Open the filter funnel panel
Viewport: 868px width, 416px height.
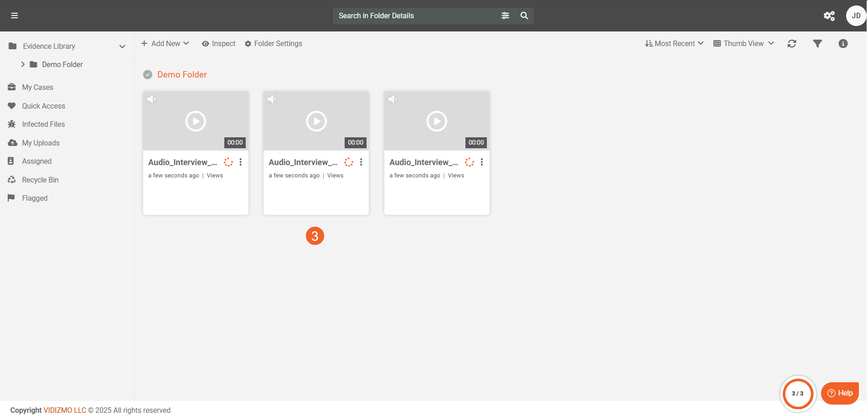click(817, 44)
